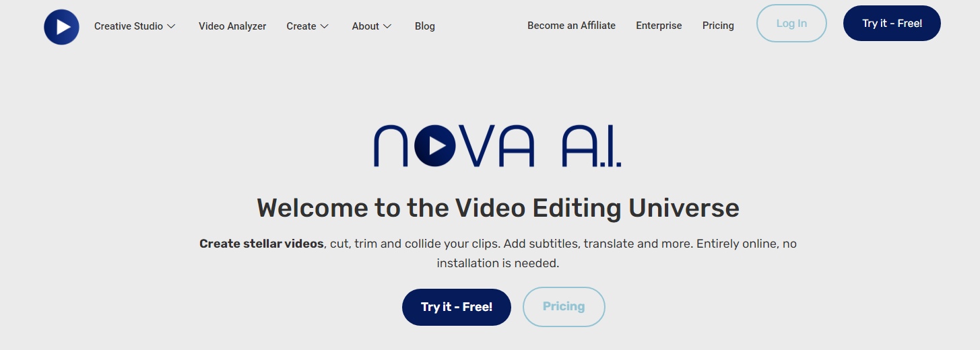The image size is (980, 350).
Task: Expand the Create menu chevron
Action: click(x=324, y=26)
